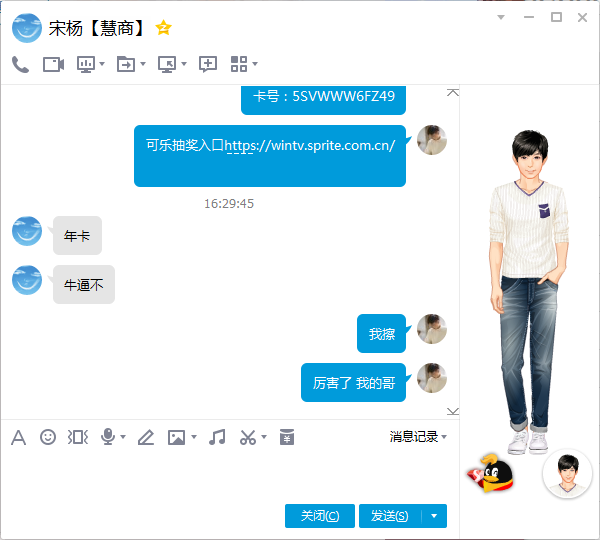The height and width of the screenshot is (540, 600).
Task: Click the send file folder icon
Action: tap(126, 64)
